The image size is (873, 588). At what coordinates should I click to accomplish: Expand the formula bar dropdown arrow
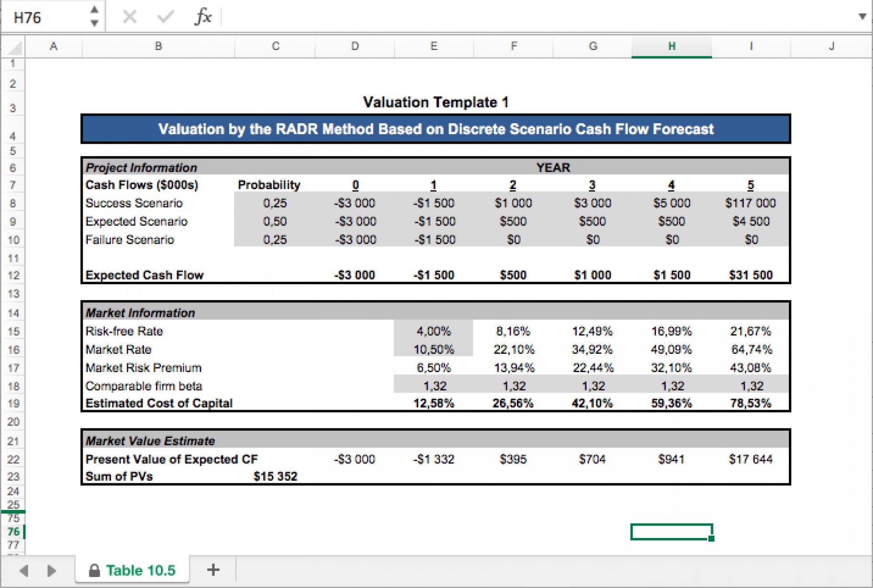click(862, 17)
